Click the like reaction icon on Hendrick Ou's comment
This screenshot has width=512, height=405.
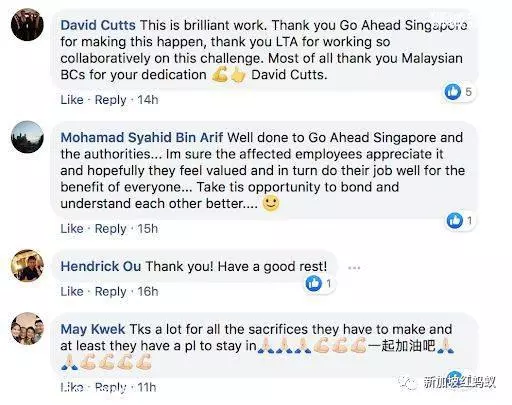(314, 284)
